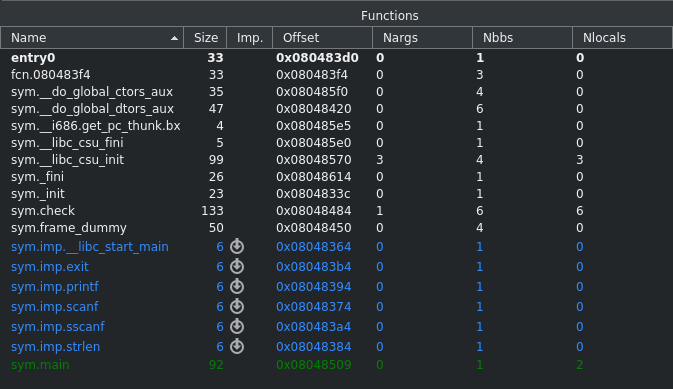Select the sym.imp.printf import
This screenshot has width=673, height=389.
(x=55, y=286)
